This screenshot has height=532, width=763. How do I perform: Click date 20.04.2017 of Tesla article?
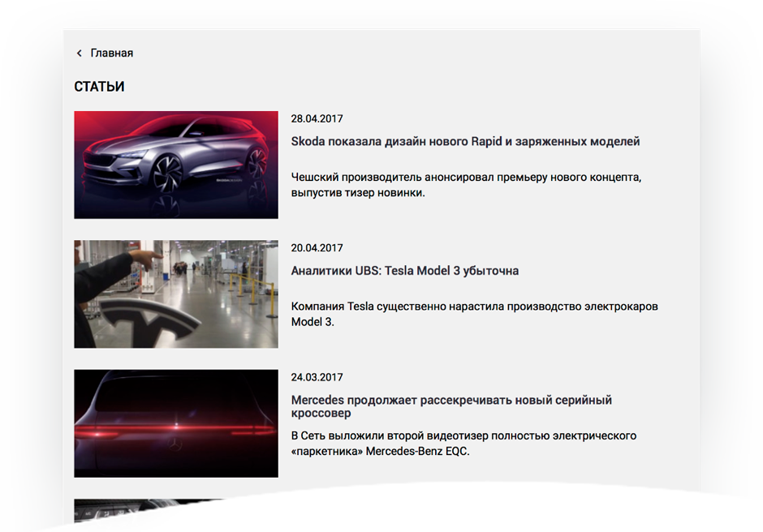pyautogui.click(x=317, y=248)
